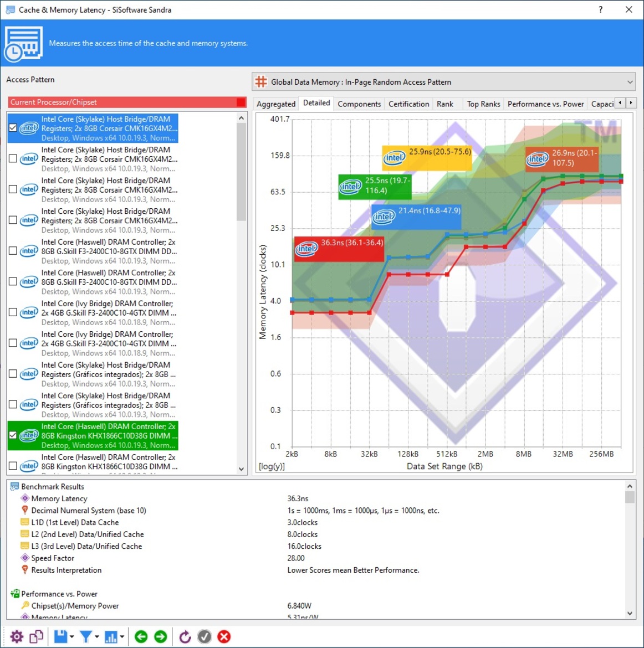The image size is (644, 648).
Task: Click the red swatch beside Current Processor/Chipset
Action: 241,102
